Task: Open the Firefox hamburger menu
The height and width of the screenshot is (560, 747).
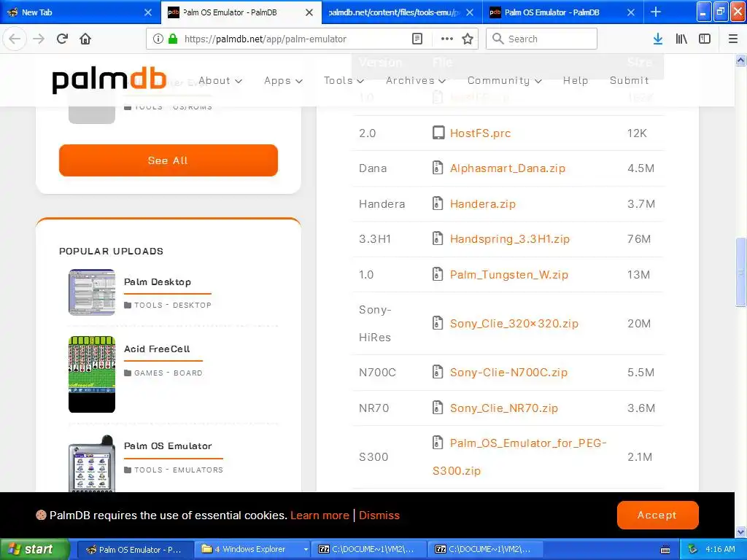Action: click(733, 39)
